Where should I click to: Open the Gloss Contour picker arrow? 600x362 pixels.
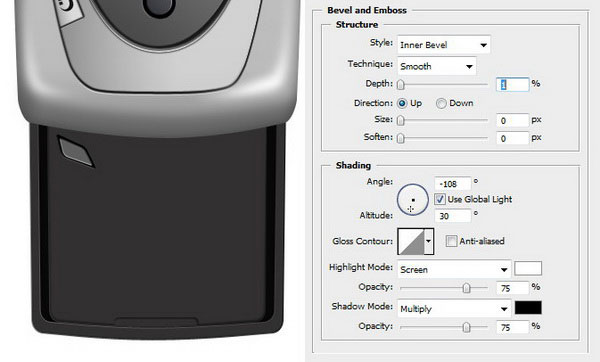point(429,241)
